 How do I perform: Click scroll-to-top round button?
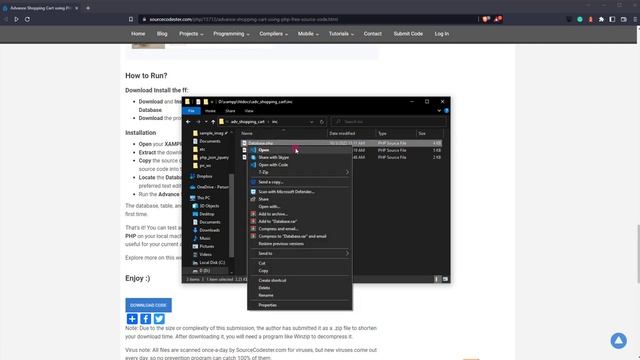pyautogui.click(x=618, y=340)
